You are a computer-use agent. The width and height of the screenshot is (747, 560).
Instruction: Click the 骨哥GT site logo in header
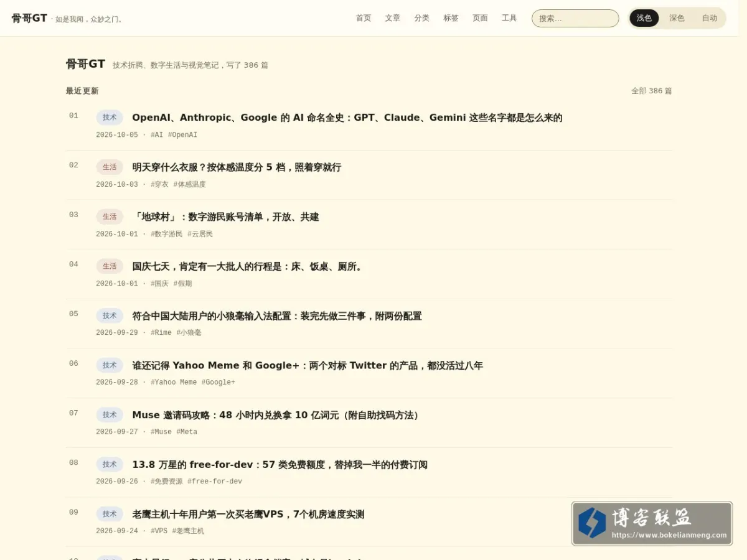click(29, 18)
